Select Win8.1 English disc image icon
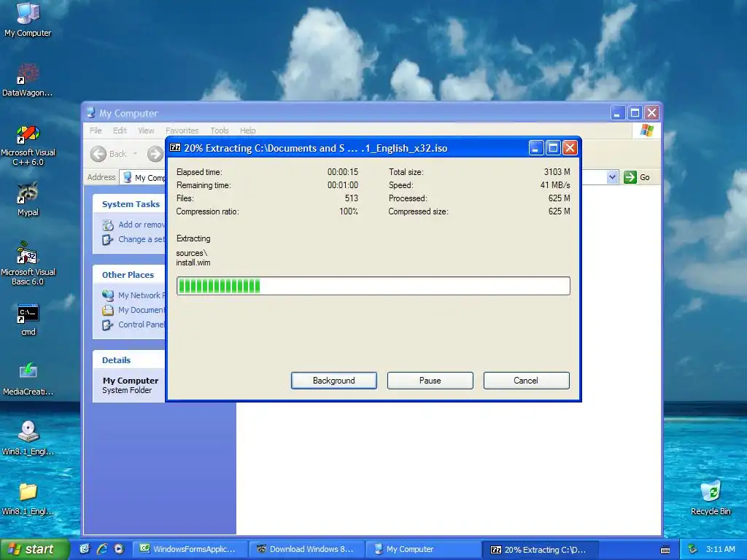Image resolution: width=747 pixels, height=560 pixels. click(x=28, y=438)
